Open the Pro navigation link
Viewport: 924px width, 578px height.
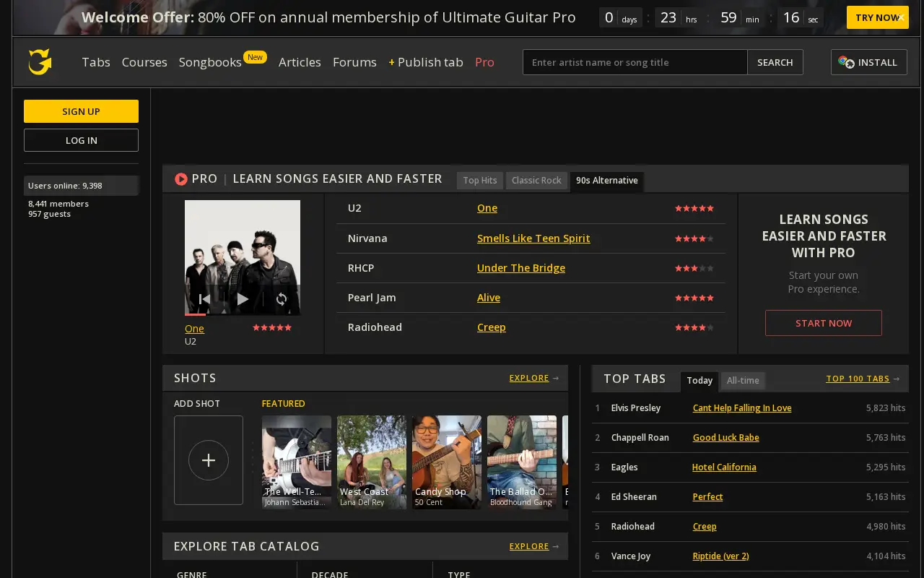484,62
